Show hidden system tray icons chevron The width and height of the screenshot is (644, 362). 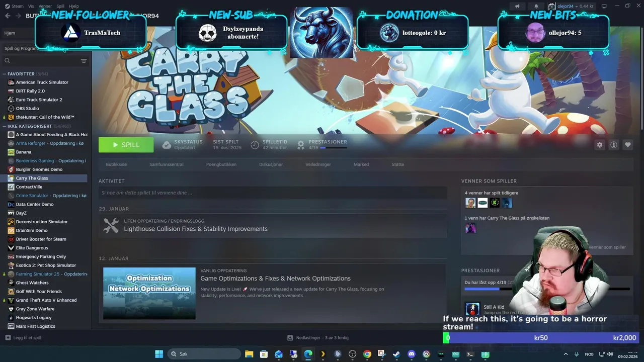tap(566, 354)
